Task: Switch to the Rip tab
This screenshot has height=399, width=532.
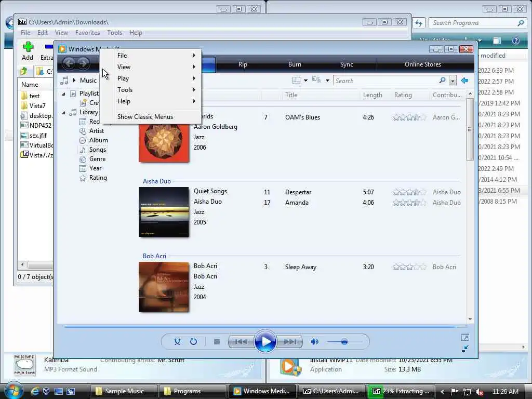Action: pyautogui.click(x=243, y=64)
